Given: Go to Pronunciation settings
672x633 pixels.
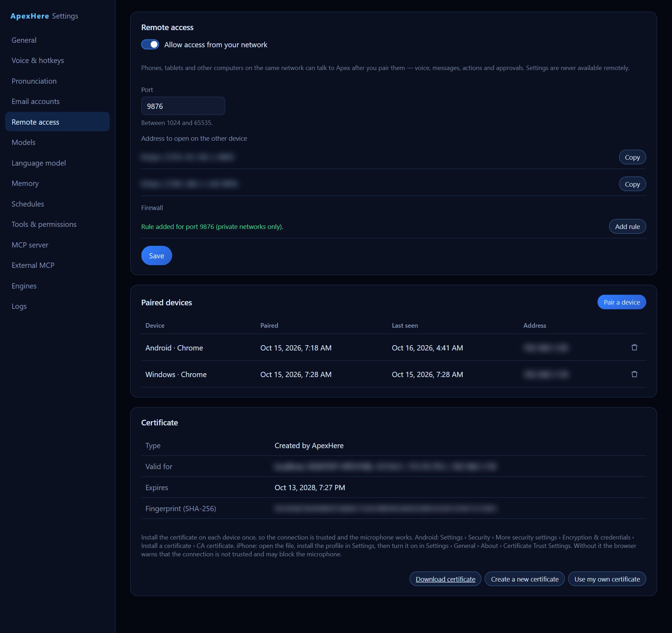Looking at the screenshot, I should tap(57, 81).
